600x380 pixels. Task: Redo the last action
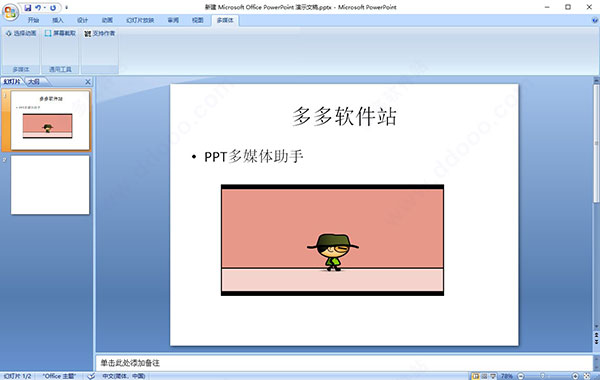coord(53,7)
